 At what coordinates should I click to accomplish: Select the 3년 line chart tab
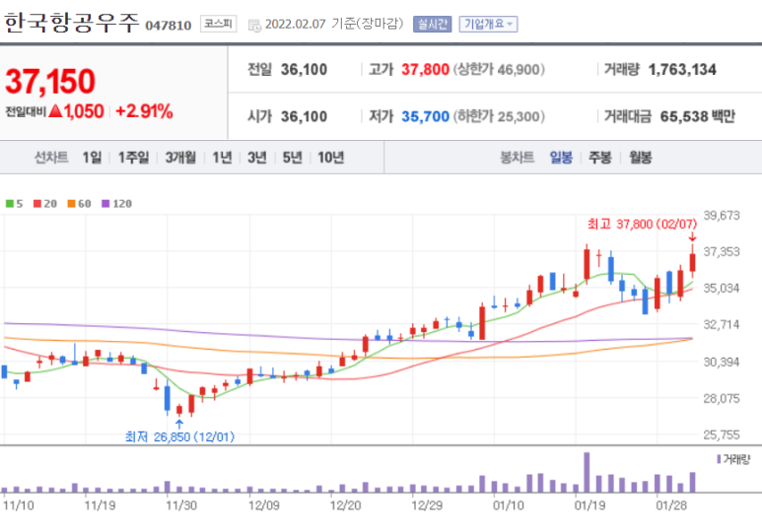257,158
